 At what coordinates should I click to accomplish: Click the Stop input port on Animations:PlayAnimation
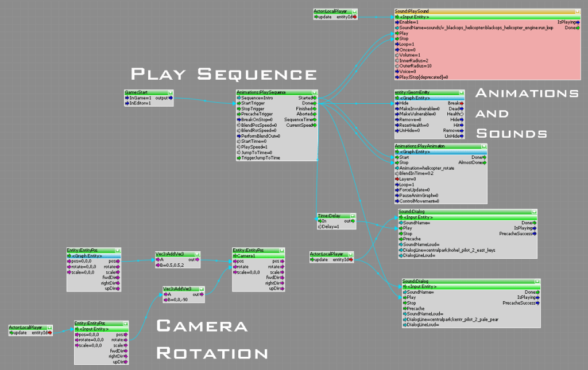pyautogui.click(x=397, y=162)
